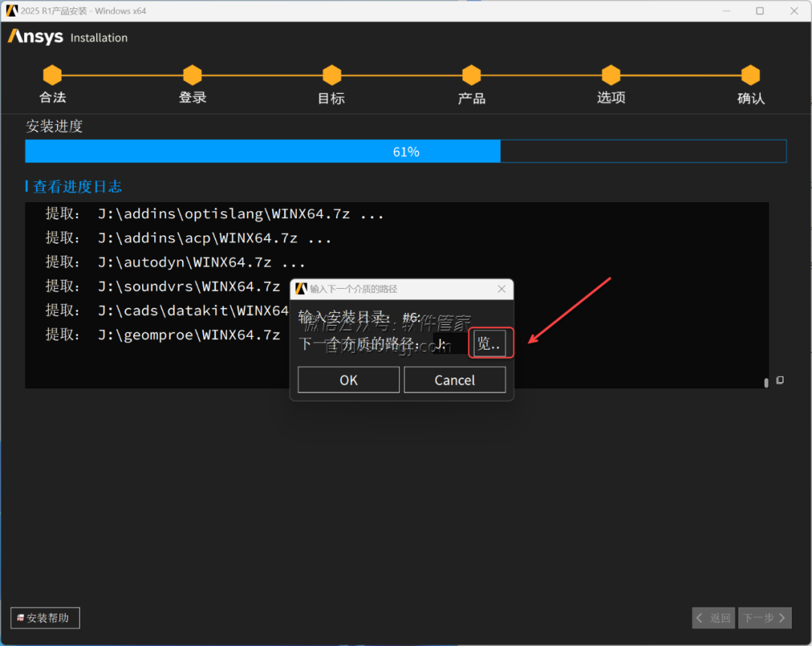Open 安装帮助 installation help
The image size is (812, 646).
tap(45, 617)
